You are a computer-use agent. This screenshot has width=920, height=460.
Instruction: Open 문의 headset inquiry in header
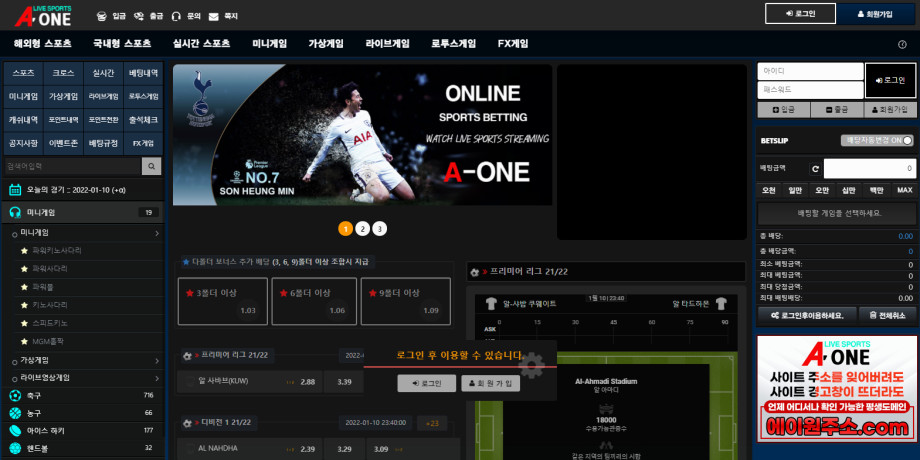click(x=176, y=16)
